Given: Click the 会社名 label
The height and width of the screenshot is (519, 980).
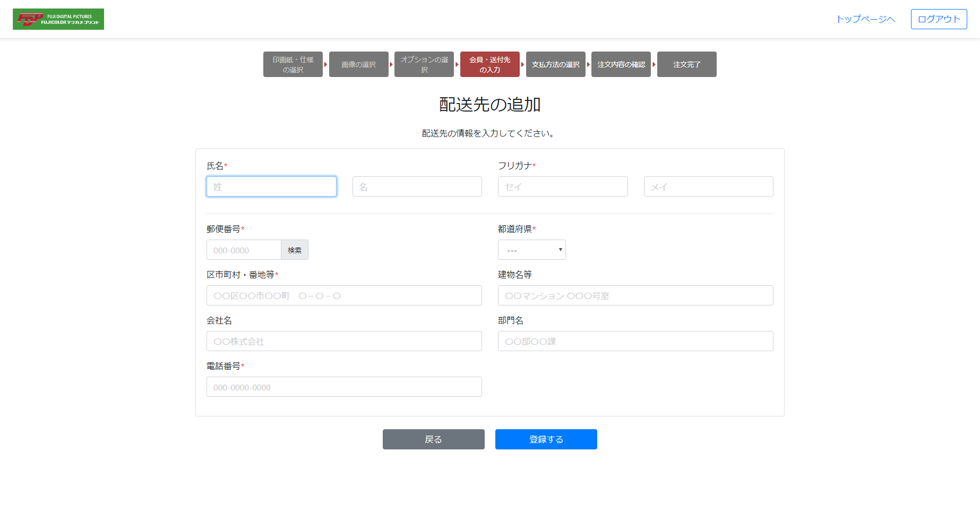Looking at the screenshot, I should [x=219, y=320].
